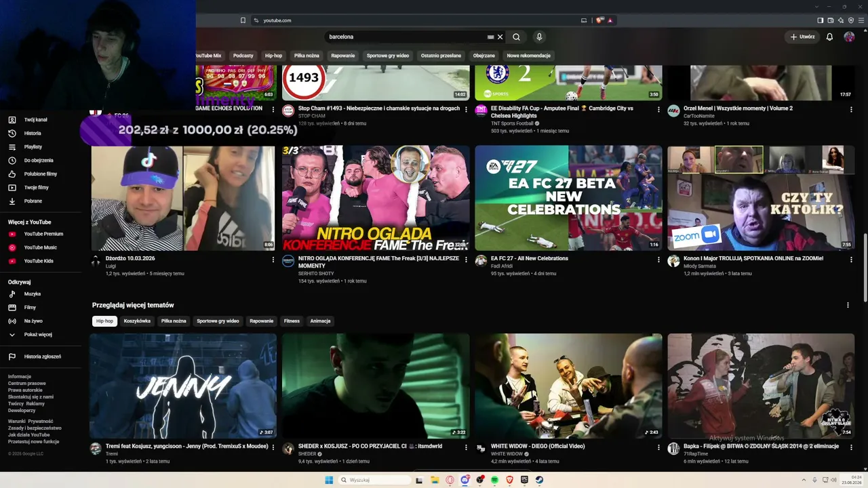Select the Piłka nożna chip in top filter bar
Image resolution: width=868 pixels, height=488 pixels.
[x=307, y=56]
